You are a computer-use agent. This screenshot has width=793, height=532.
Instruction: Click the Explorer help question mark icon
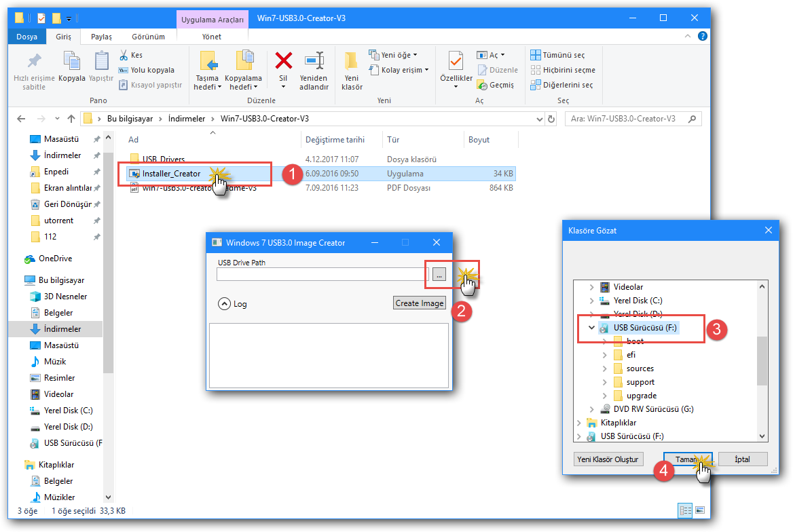tap(703, 36)
